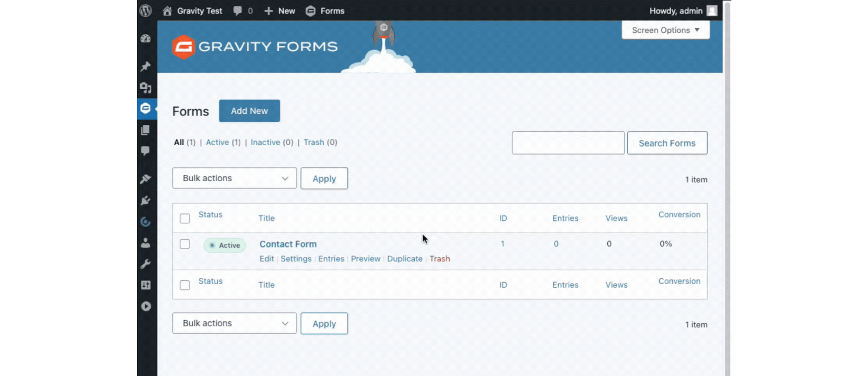Sort by Title in table footer
868x376 pixels.
267,285
